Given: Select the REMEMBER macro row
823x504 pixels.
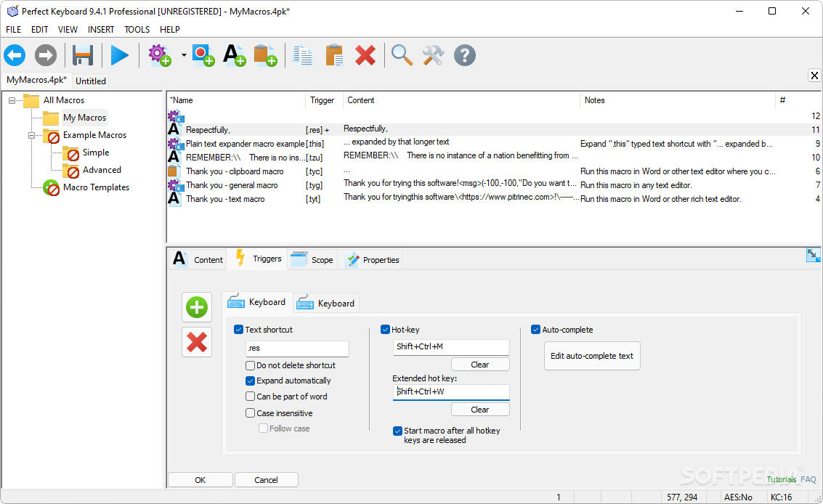Looking at the screenshot, I should [493, 157].
